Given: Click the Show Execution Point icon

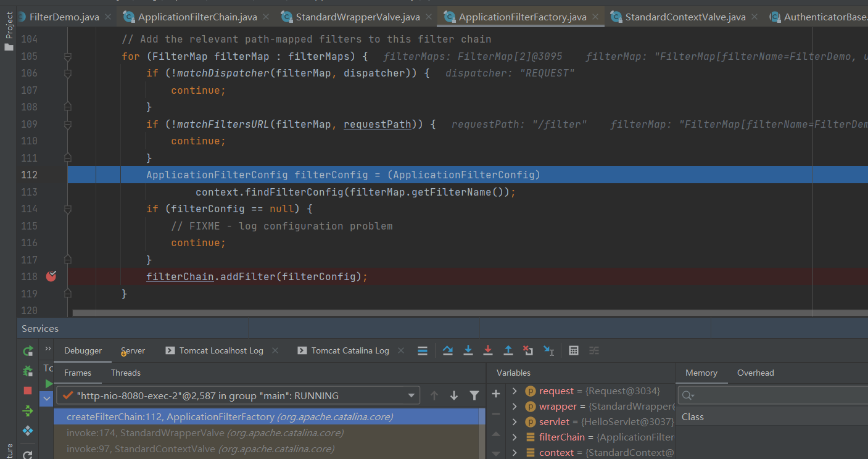Looking at the screenshot, I should point(423,350).
